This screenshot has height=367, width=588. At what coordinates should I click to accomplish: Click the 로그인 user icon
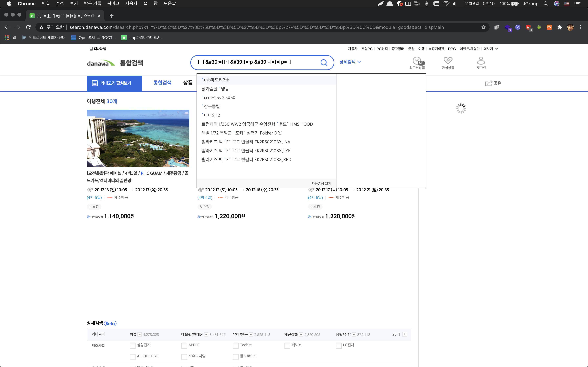point(481,61)
